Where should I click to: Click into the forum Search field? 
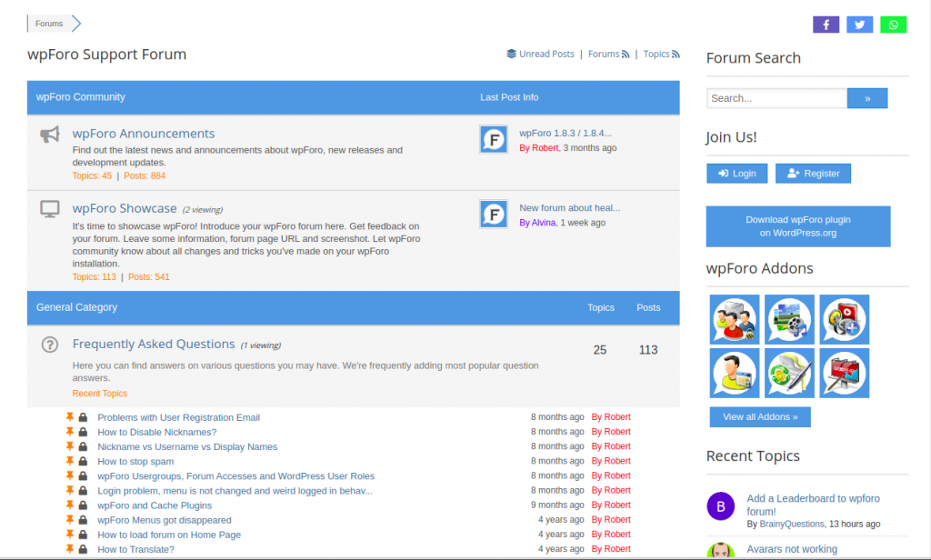pyautogui.click(x=776, y=98)
